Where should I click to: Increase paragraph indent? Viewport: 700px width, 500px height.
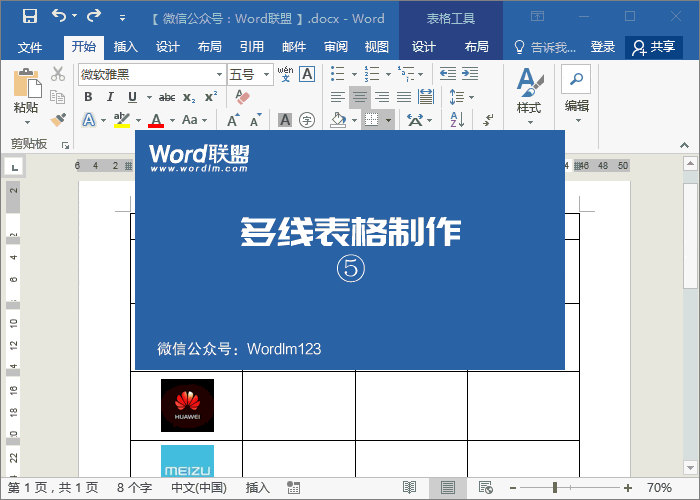tap(470, 74)
